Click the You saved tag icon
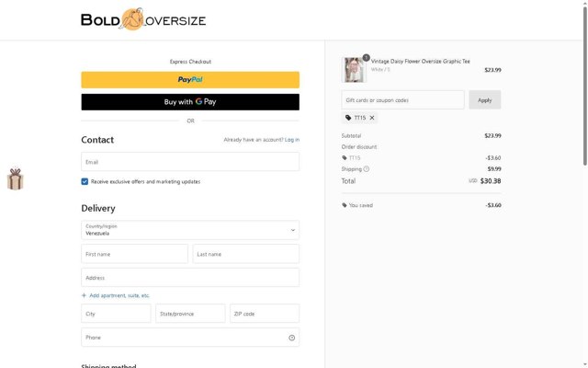The height and width of the screenshot is (368, 588). [x=345, y=205]
